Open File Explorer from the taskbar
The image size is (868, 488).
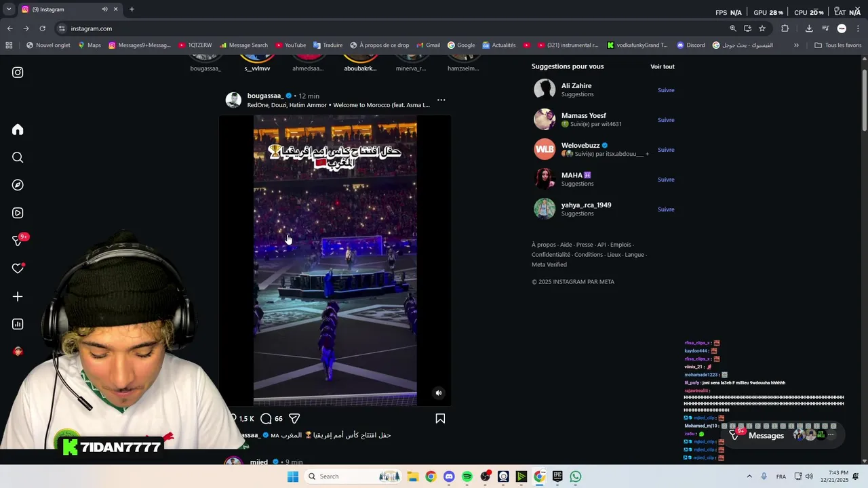pos(412,476)
